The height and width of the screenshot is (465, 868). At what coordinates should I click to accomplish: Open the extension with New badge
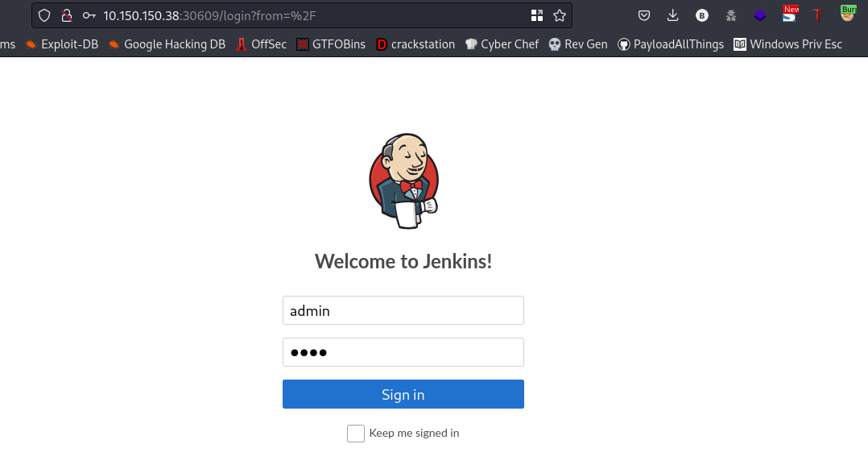click(x=790, y=14)
